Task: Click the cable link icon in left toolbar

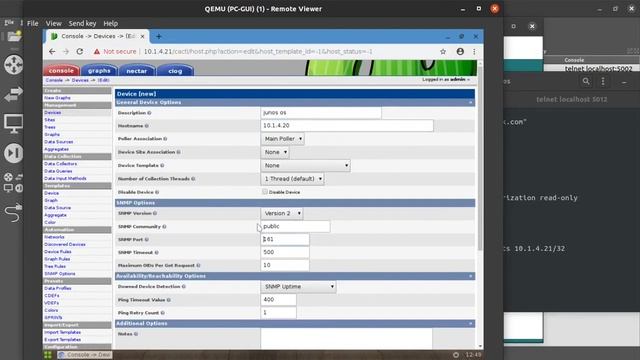Action: pos(13,212)
